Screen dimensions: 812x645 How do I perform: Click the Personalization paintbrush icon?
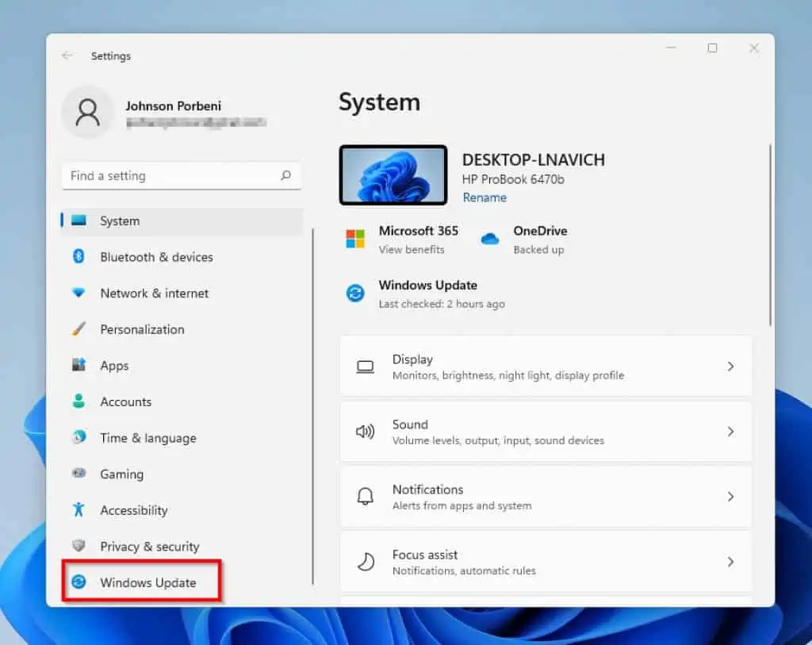79,328
